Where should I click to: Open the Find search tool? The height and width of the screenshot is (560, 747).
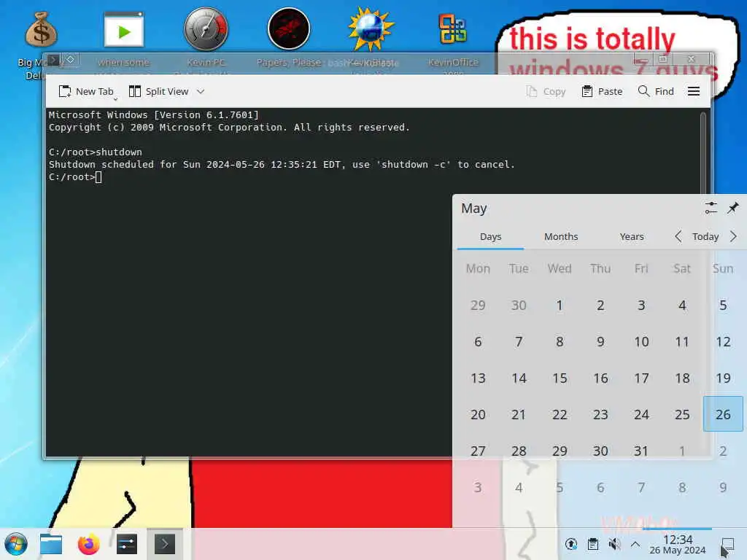pos(656,91)
